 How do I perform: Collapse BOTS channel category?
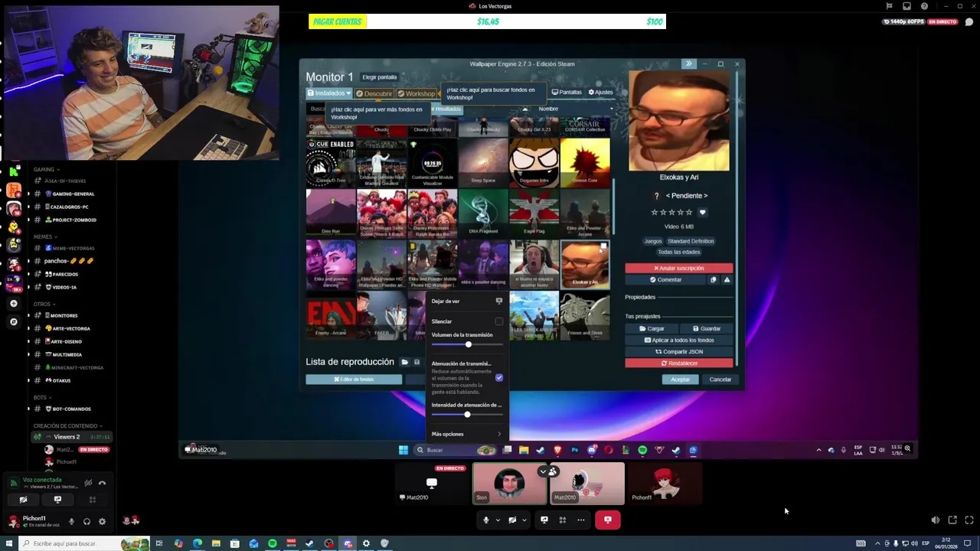[x=42, y=397]
